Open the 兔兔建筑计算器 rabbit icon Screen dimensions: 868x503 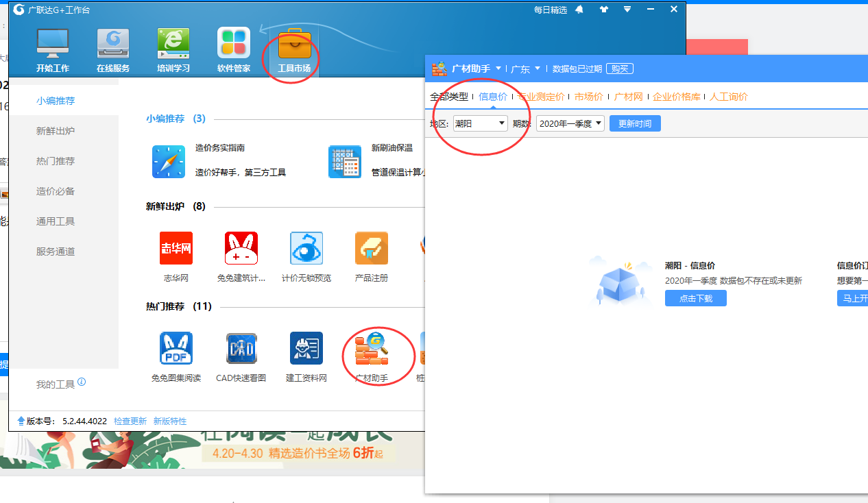241,248
